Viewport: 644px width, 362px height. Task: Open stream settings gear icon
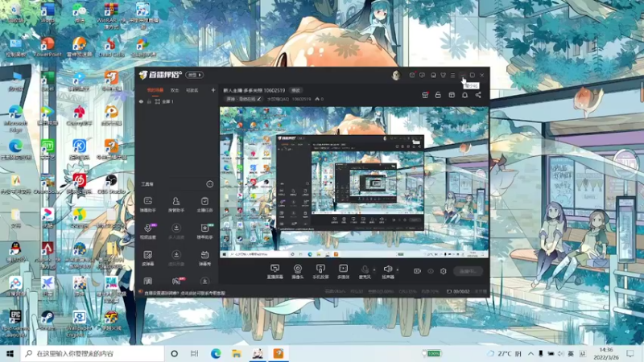point(444,271)
